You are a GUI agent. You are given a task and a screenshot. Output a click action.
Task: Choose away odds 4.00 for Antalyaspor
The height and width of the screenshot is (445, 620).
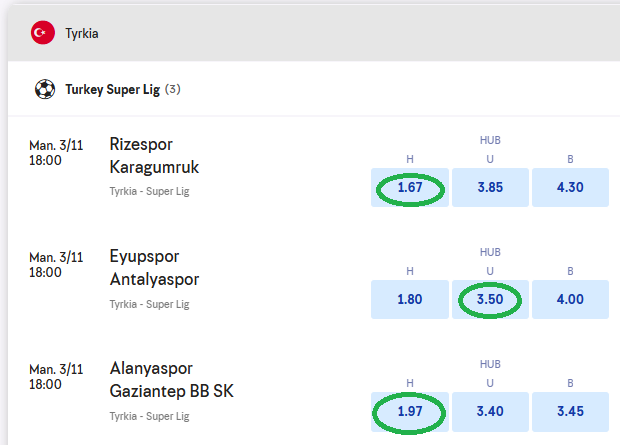(x=570, y=299)
